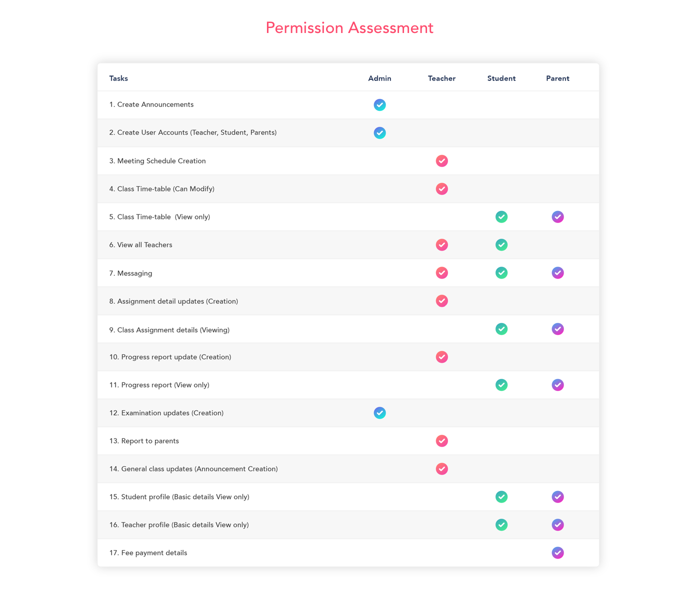Image resolution: width=700 pixels, height=601 pixels.
Task: Toggle Teacher permission for Class Time-table Can Modify
Action: 442,189
